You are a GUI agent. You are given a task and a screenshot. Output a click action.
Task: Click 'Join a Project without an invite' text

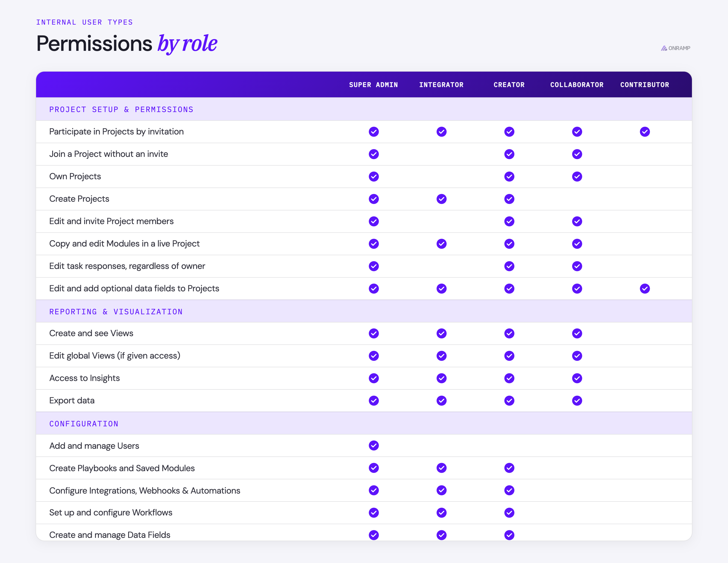click(x=109, y=154)
